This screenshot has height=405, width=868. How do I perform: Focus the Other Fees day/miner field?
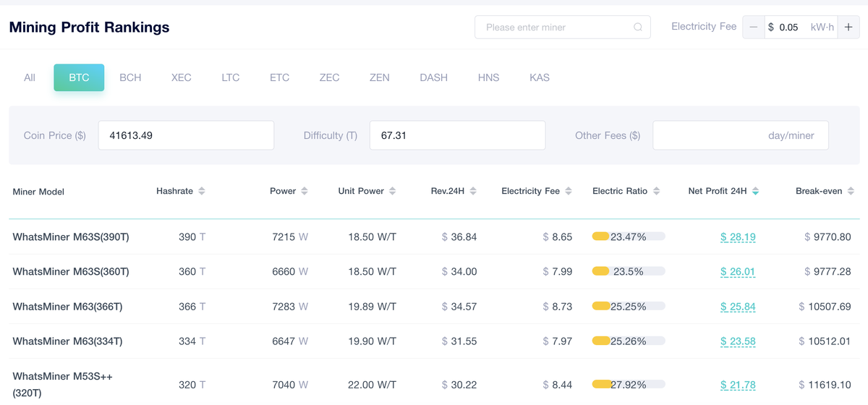pyautogui.click(x=741, y=135)
